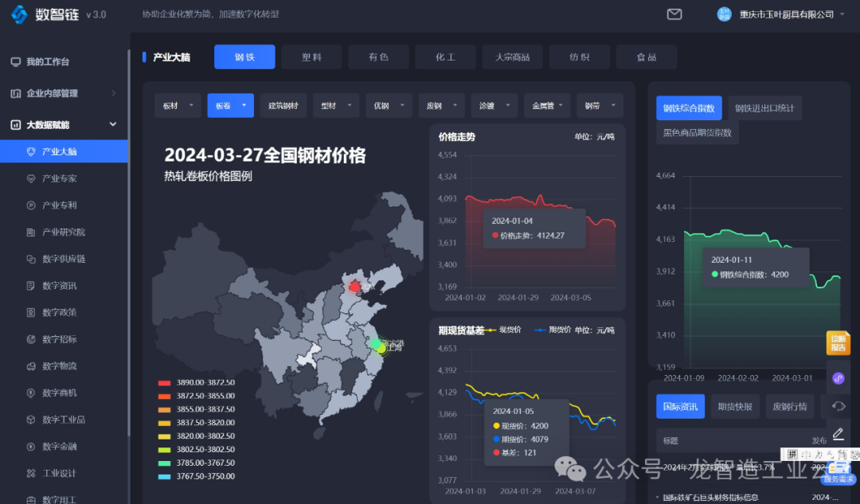Click the red 3890.00-3872.50 legend swatch
This screenshot has width=860, height=504.
tap(165, 383)
